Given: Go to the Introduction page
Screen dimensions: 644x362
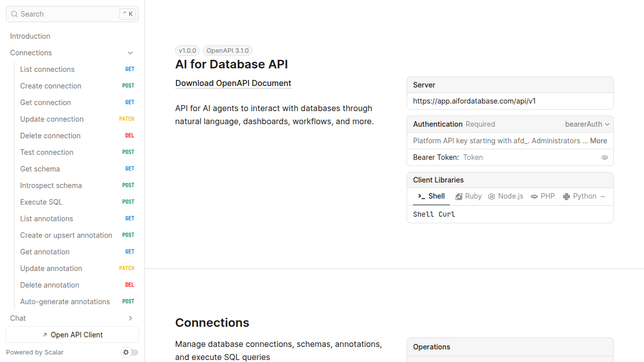Looking at the screenshot, I should (x=72, y=36).
